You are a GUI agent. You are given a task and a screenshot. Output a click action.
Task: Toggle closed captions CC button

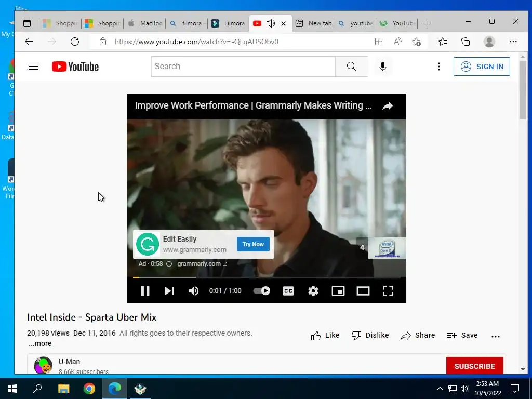point(288,291)
